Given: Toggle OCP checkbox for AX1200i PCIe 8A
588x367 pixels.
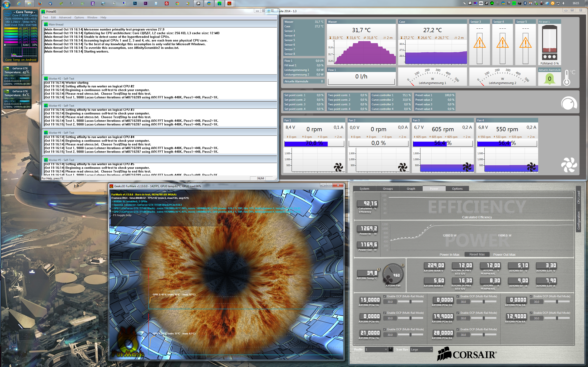Looking at the screenshot, I should [458, 329].
